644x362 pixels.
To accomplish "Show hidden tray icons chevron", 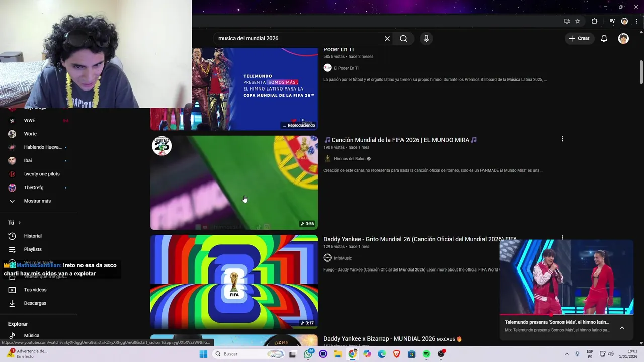I will pos(566,354).
